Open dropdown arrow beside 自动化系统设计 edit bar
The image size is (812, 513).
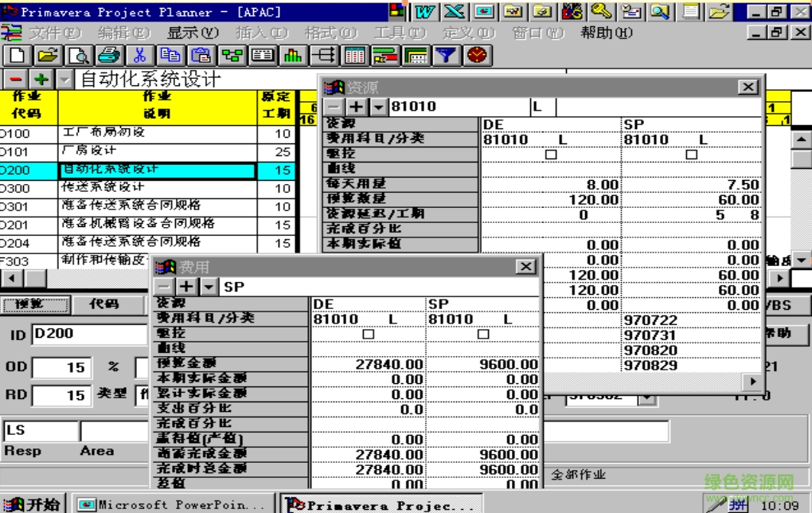pyautogui.click(x=64, y=80)
